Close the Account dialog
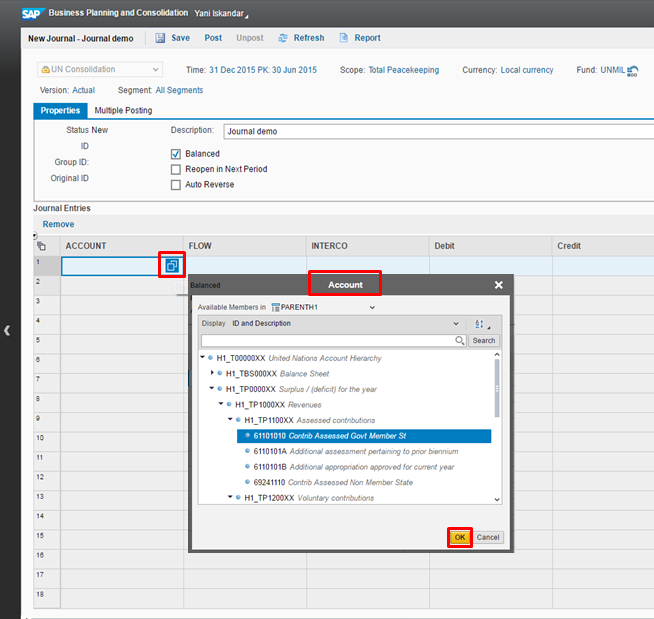 [x=498, y=285]
